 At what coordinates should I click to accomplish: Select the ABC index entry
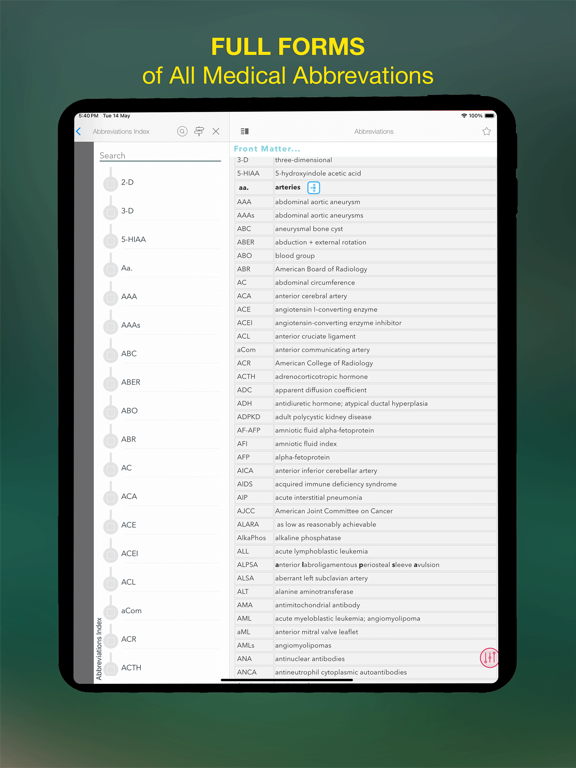click(129, 354)
